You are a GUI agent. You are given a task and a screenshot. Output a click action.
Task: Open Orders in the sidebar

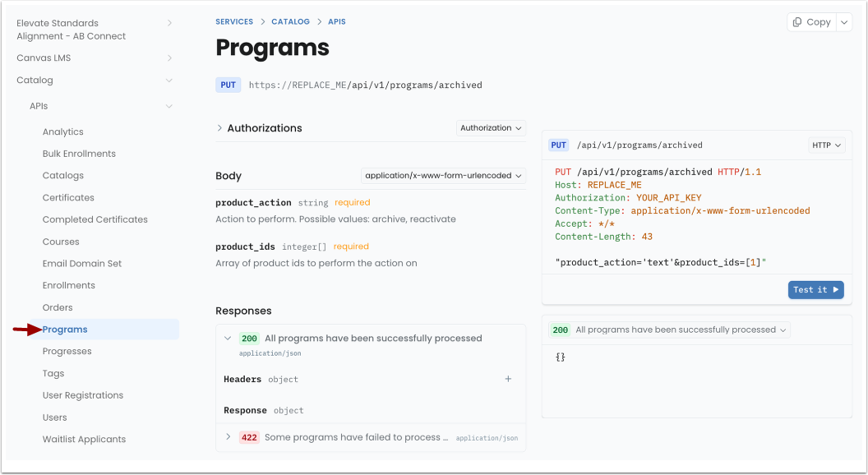pyautogui.click(x=58, y=308)
